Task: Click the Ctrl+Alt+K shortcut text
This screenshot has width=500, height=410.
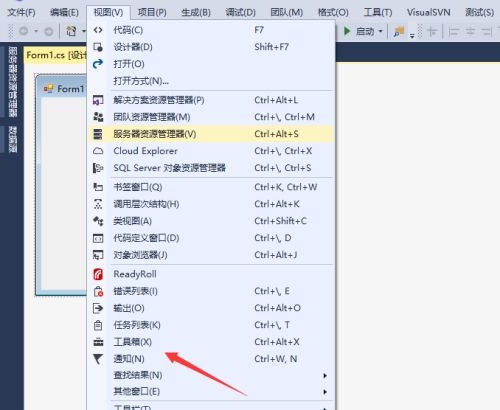Action: (277, 204)
